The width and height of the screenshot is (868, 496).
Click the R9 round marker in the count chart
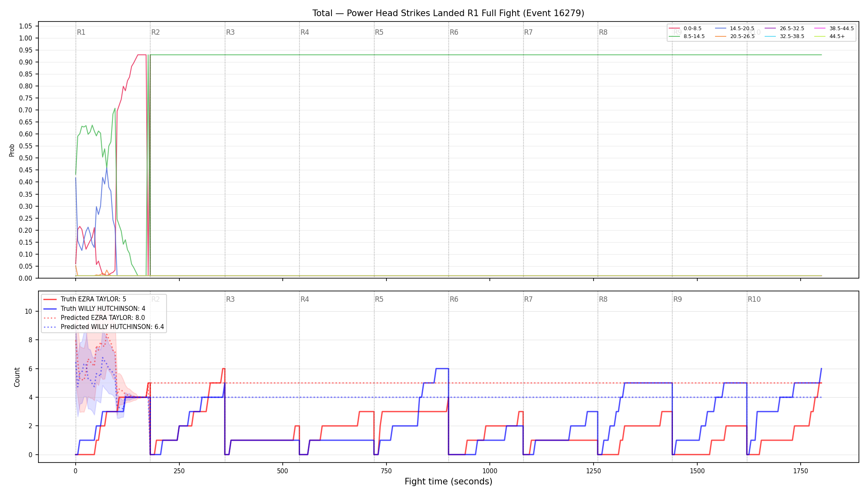(677, 299)
